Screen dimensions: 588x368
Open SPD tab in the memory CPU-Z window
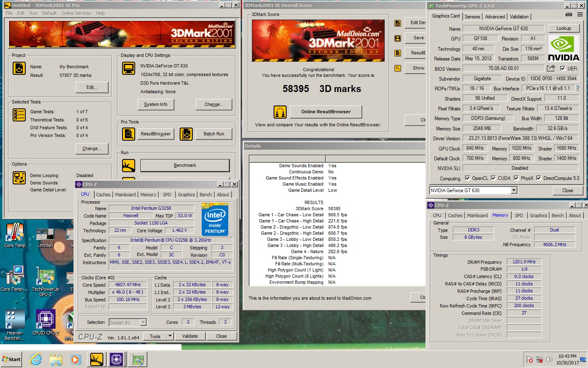click(519, 215)
